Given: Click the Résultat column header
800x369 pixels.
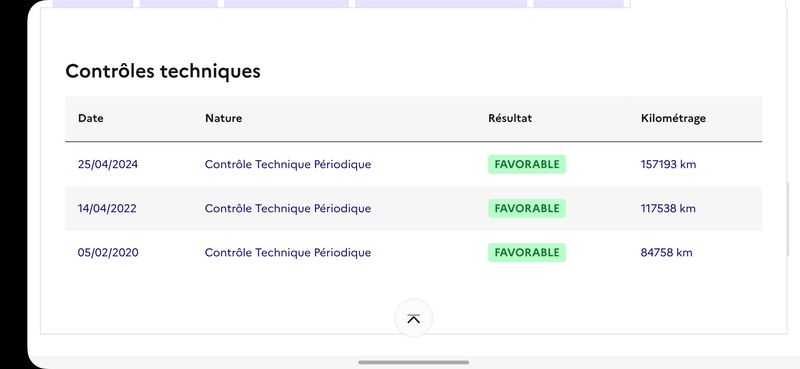Looking at the screenshot, I should click(510, 118).
